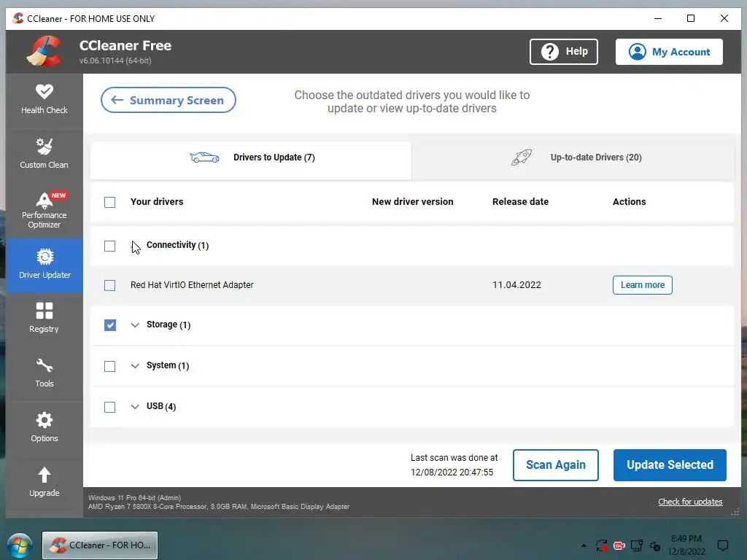Open the network display tray icon
The image size is (747, 560).
click(x=636, y=545)
